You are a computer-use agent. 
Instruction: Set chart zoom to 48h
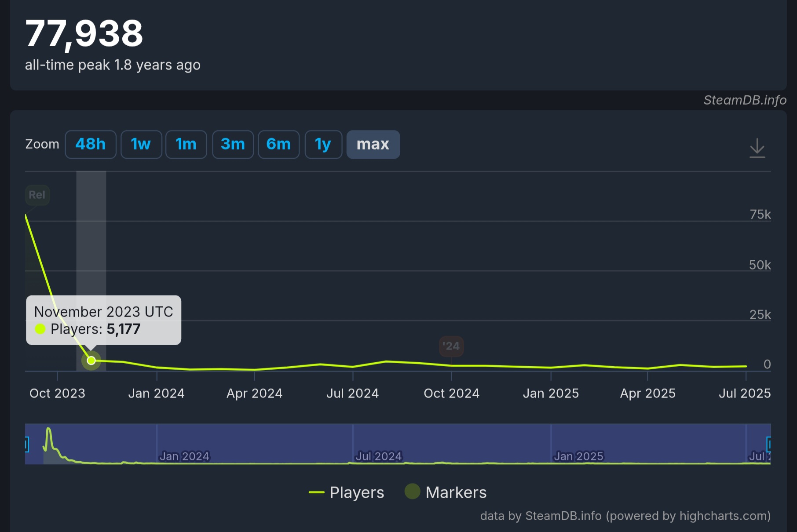(x=91, y=144)
